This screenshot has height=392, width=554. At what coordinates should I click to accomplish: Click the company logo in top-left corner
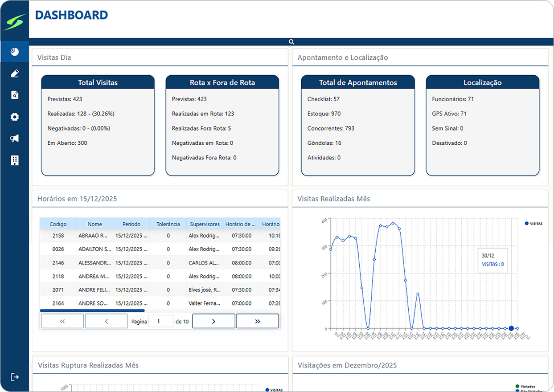(x=15, y=21)
